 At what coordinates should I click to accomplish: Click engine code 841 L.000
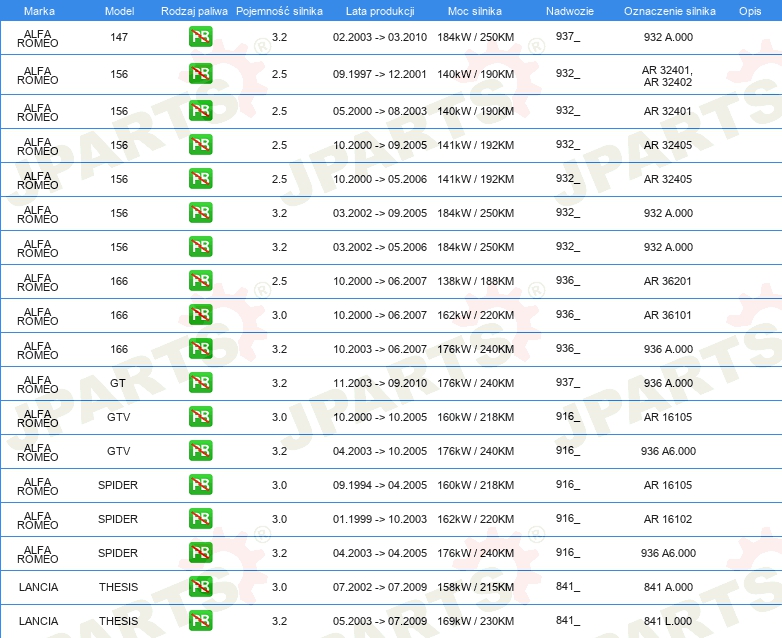click(668, 621)
